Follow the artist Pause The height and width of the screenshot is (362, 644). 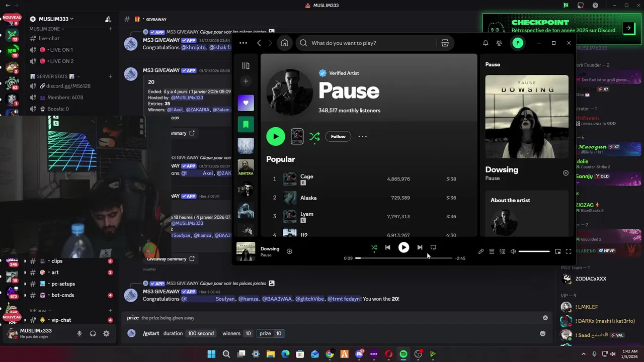click(338, 136)
